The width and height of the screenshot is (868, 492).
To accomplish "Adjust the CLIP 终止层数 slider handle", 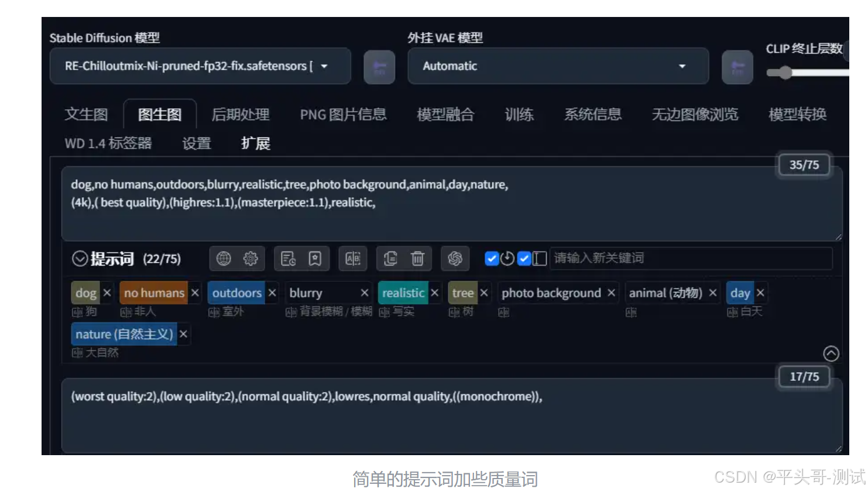I will tap(785, 73).
